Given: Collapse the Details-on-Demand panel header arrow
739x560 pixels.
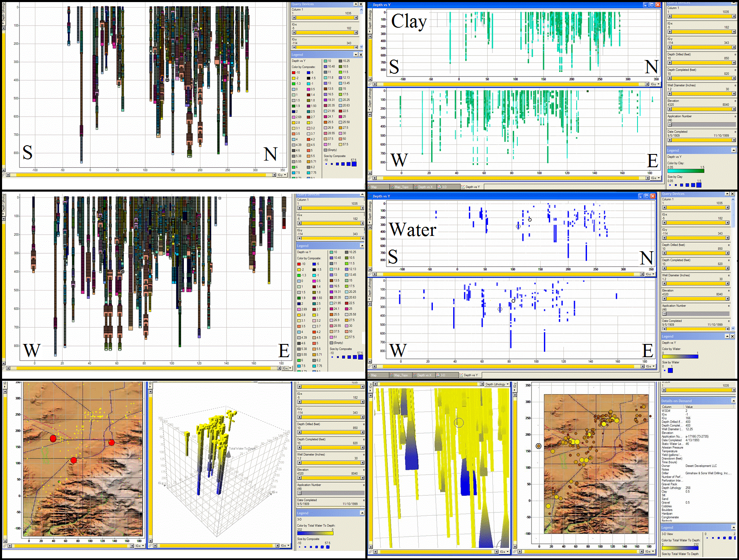Looking at the screenshot, I should point(734,401).
